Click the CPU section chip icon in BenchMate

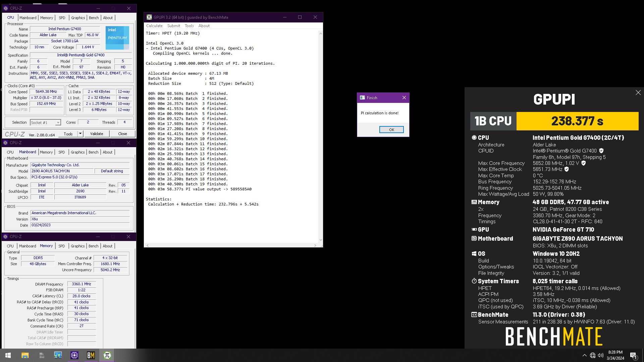(x=474, y=137)
